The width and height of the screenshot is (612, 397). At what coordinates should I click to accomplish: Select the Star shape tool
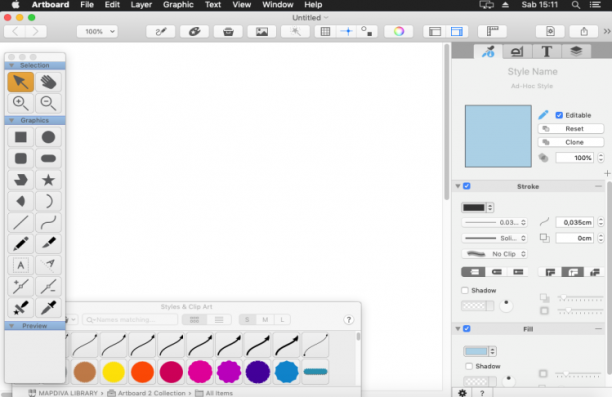pos(48,180)
